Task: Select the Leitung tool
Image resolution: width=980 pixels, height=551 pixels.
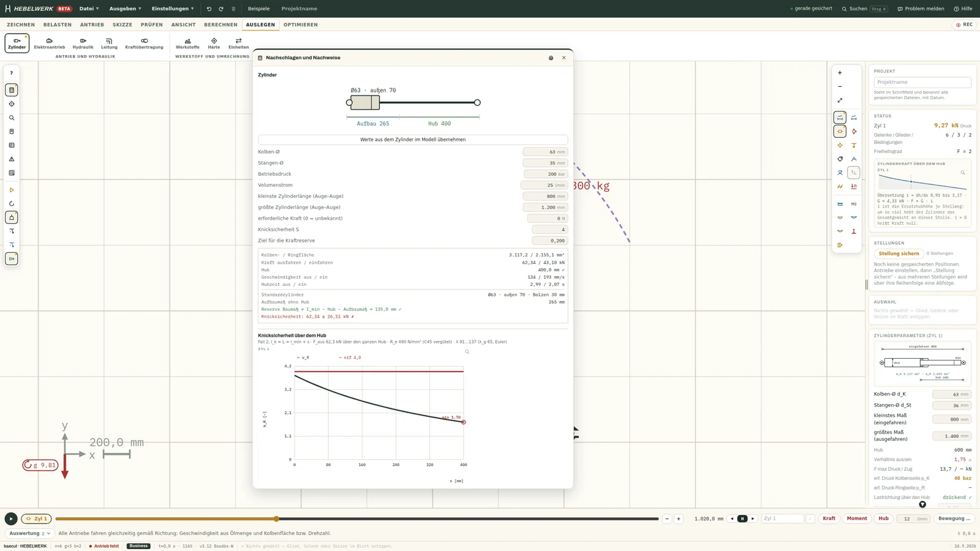Action: click(x=109, y=43)
